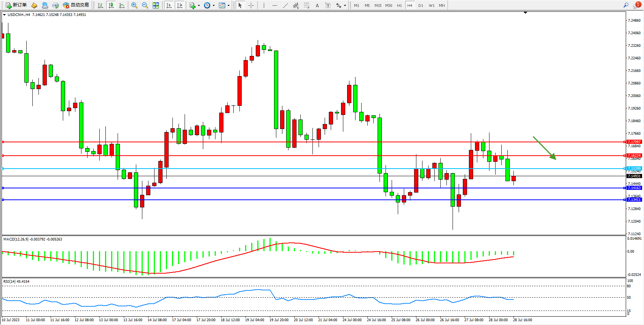Click the chart shift triangle marker at top
The image size is (644, 325).
[x=525, y=13]
